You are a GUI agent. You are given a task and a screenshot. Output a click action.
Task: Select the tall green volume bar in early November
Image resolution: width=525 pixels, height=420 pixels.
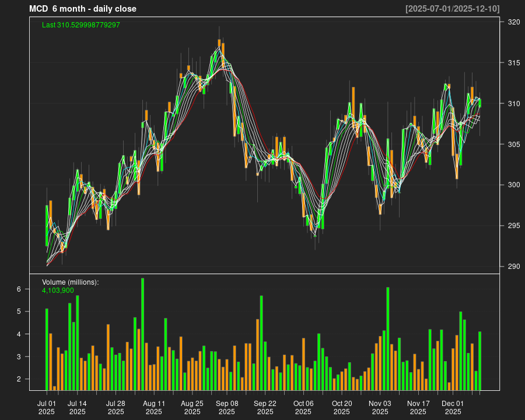387,338
